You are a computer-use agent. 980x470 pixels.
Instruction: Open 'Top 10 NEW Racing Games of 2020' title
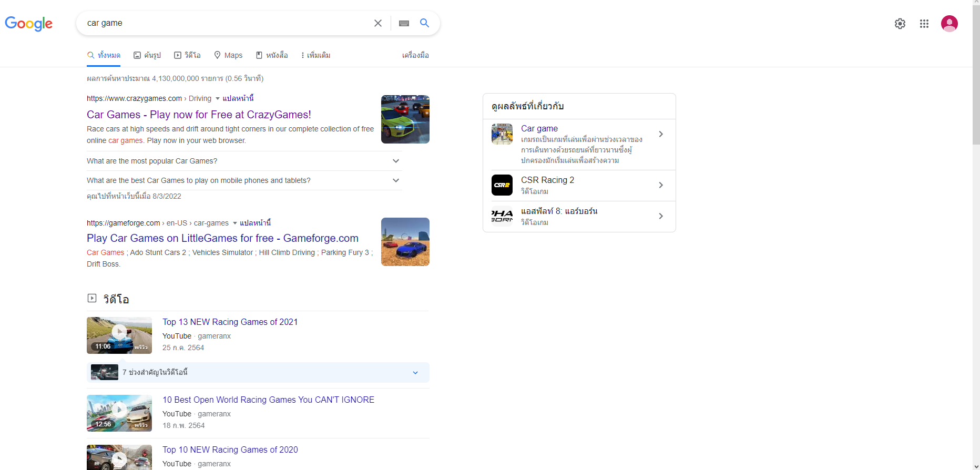coord(230,449)
